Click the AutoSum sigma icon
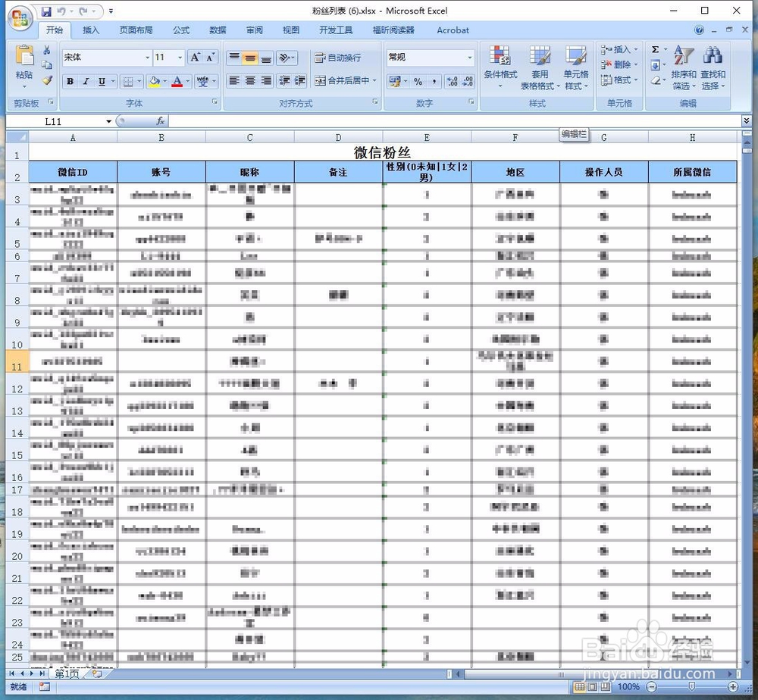 point(656,49)
